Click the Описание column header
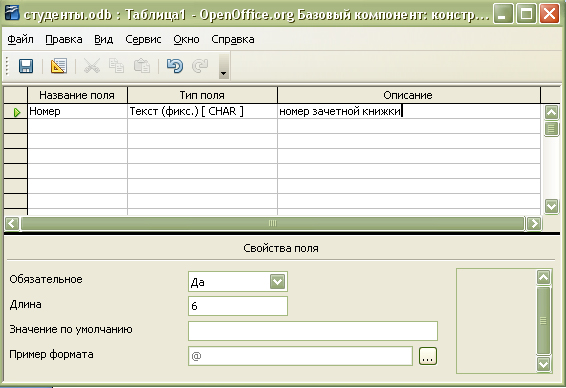566x388 pixels. click(409, 95)
